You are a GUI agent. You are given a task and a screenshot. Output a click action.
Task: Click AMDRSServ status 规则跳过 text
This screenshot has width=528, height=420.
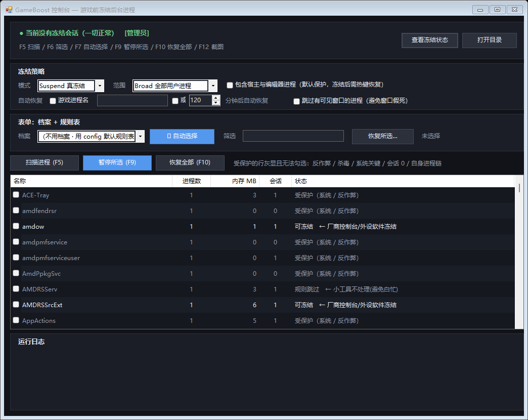(x=307, y=289)
